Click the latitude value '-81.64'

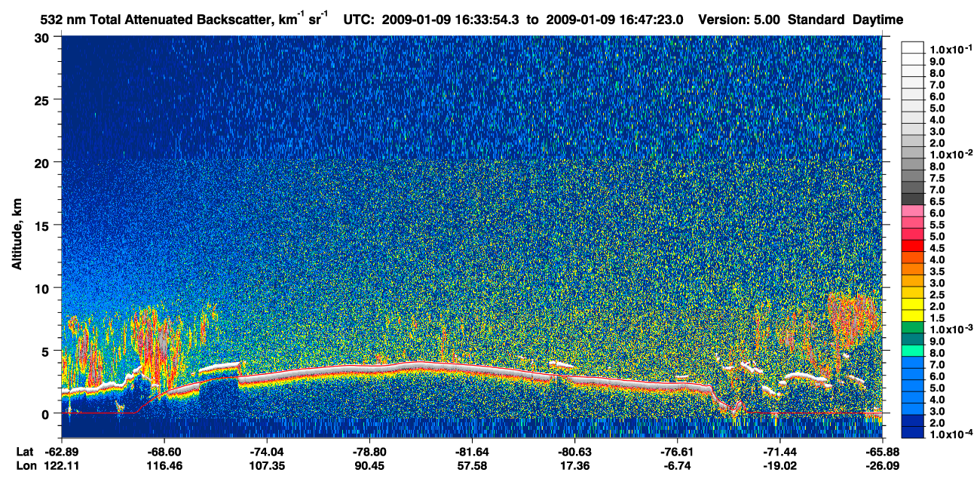(471, 451)
